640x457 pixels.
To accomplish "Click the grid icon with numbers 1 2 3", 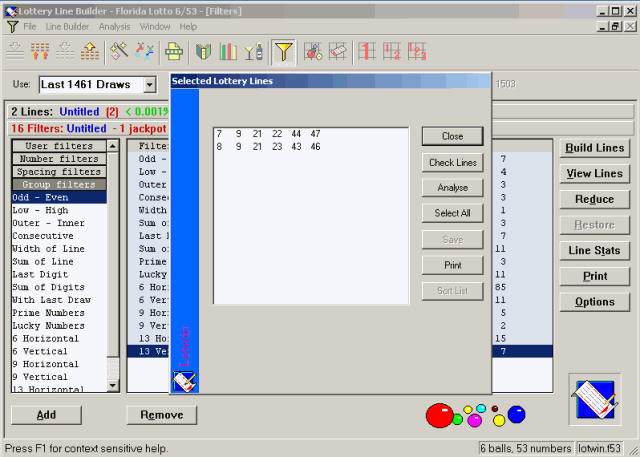I will tap(417, 52).
